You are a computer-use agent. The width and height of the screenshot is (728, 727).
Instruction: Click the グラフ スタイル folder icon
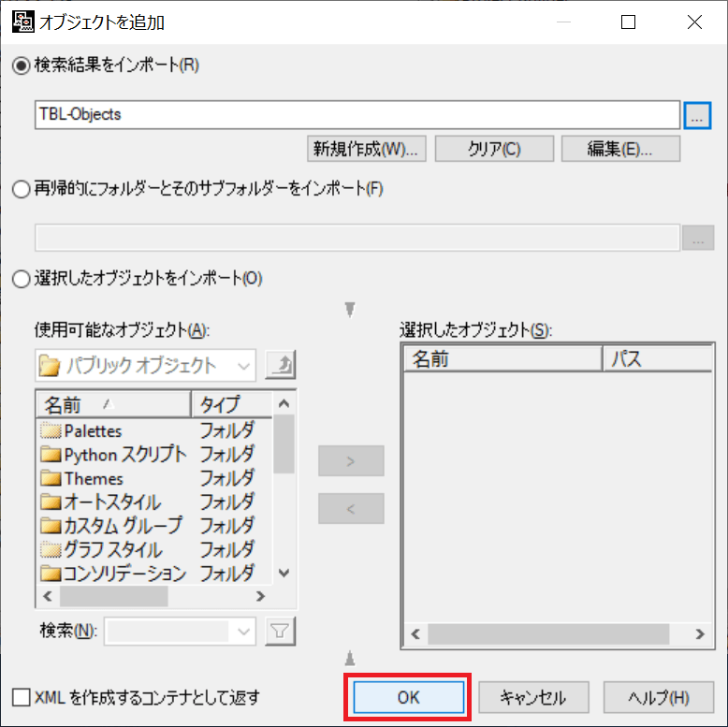[51, 549]
